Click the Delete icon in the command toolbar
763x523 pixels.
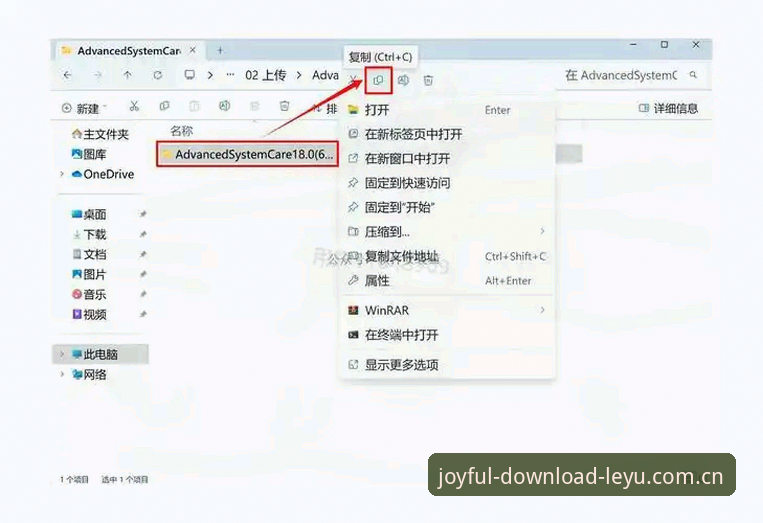[x=285, y=106]
